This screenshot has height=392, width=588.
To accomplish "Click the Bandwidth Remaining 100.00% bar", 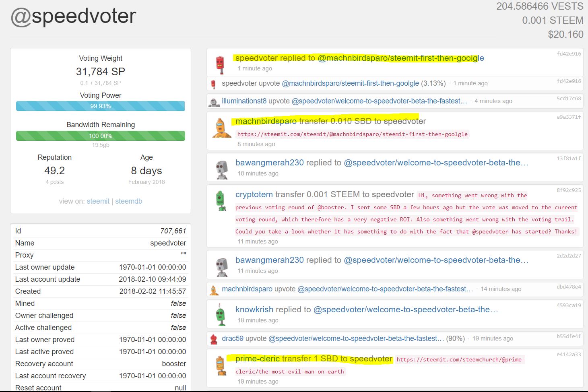I will tap(101, 136).
